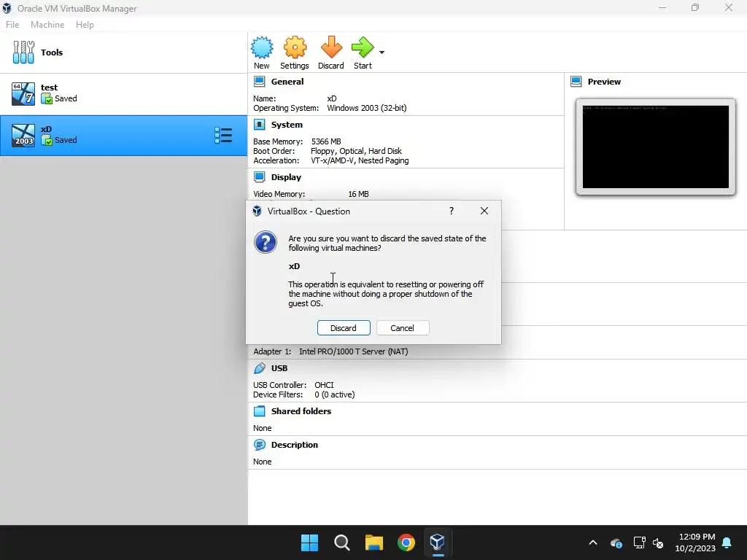Click the '0 (0 active)' device filters value
747x560 pixels.
click(x=334, y=394)
